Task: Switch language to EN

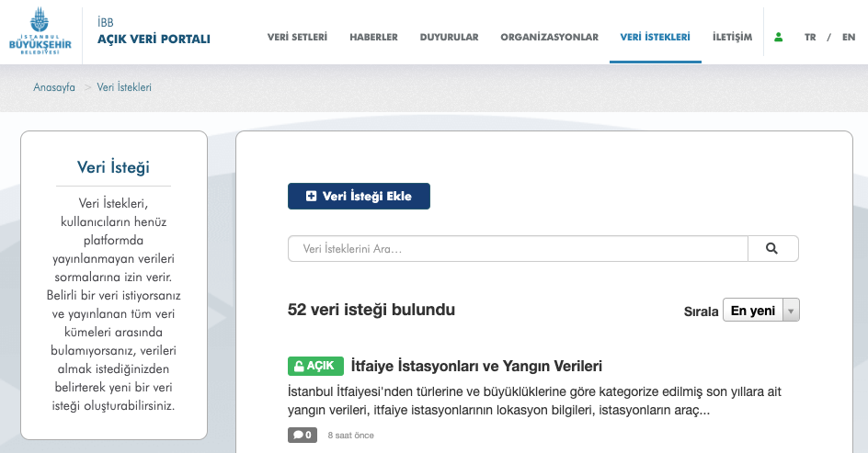Action: pyautogui.click(x=849, y=37)
